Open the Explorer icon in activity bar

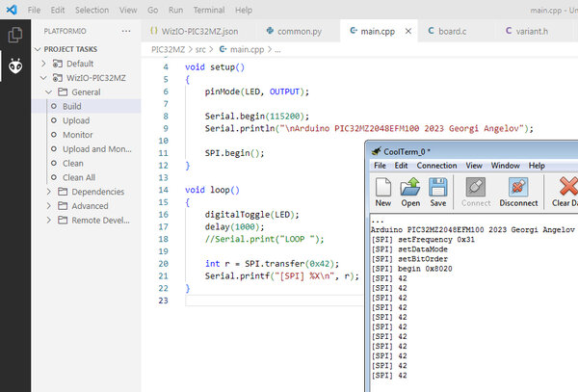point(15,35)
